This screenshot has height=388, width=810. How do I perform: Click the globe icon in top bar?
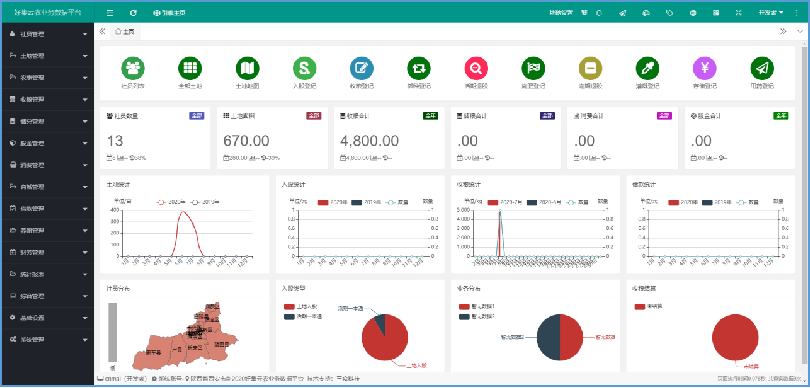coord(693,12)
